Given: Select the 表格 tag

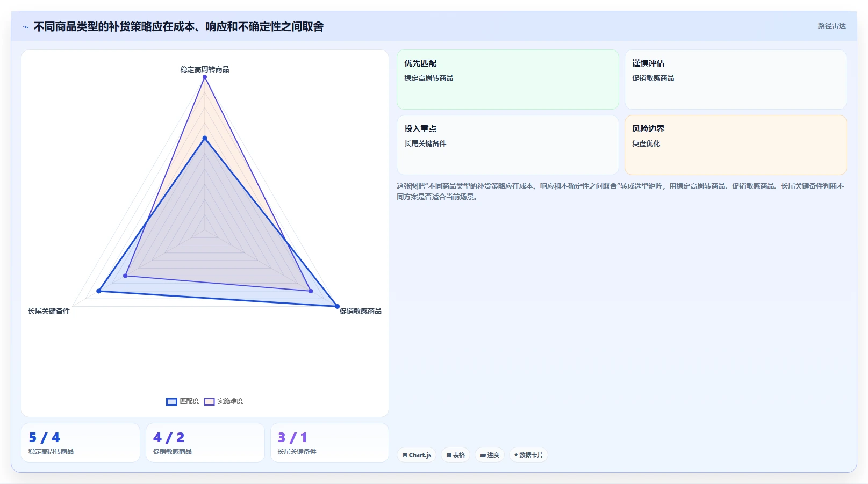Looking at the screenshot, I should pyautogui.click(x=455, y=455).
